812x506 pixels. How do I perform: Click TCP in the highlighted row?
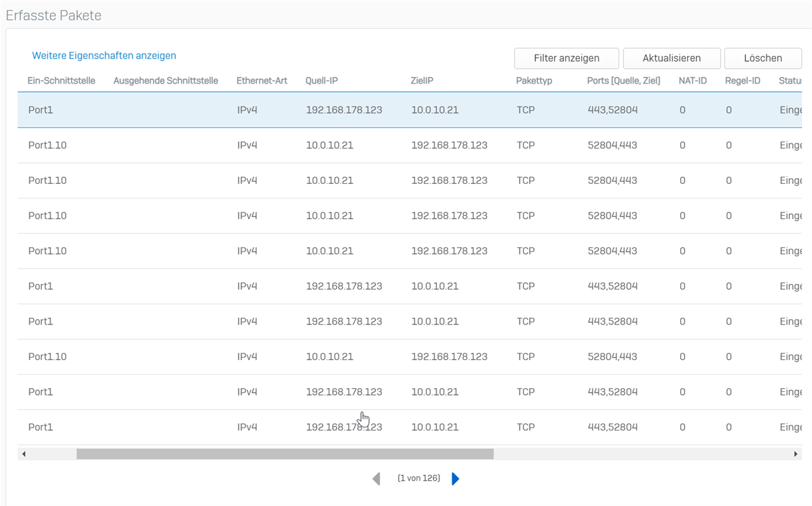526,110
